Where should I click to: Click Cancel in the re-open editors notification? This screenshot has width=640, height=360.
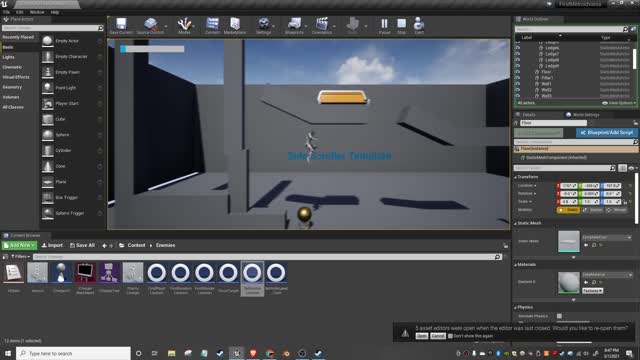tap(438, 336)
